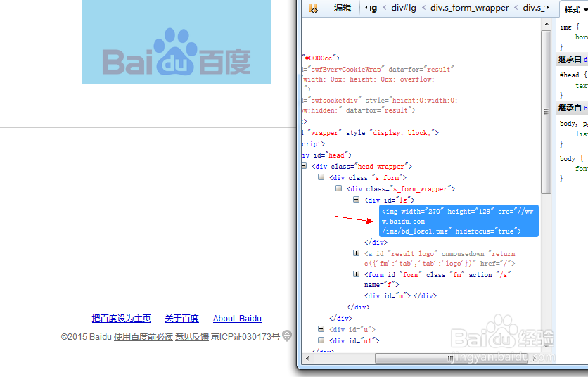The image size is (588, 377).
Task: Select the lg breadcrumb item
Action: click(x=373, y=8)
